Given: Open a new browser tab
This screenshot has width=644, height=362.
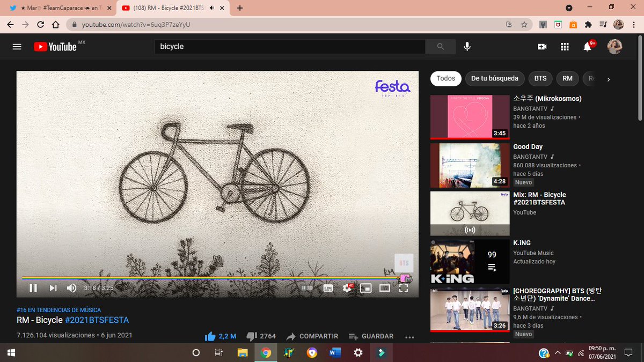Looking at the screenshot, I should (x=240, y=8).
